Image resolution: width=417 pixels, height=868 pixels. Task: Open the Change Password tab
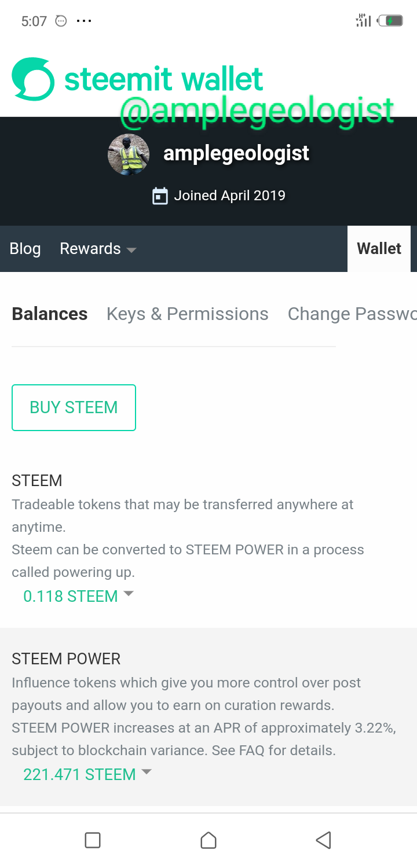click(352, 314)
